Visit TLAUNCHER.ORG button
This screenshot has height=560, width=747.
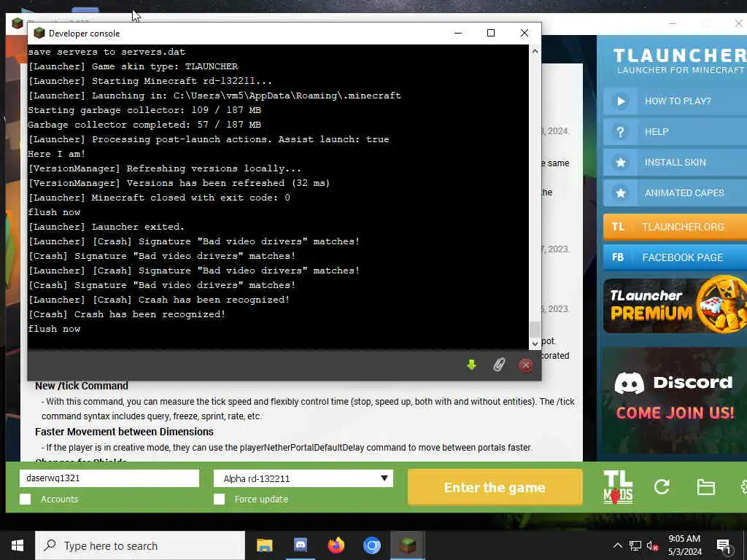coord(675,227)
